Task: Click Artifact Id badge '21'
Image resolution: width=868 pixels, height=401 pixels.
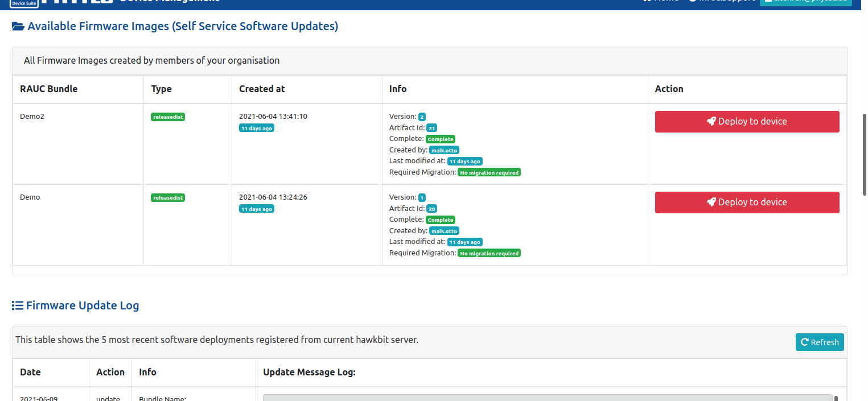Action: click(431, 128)
